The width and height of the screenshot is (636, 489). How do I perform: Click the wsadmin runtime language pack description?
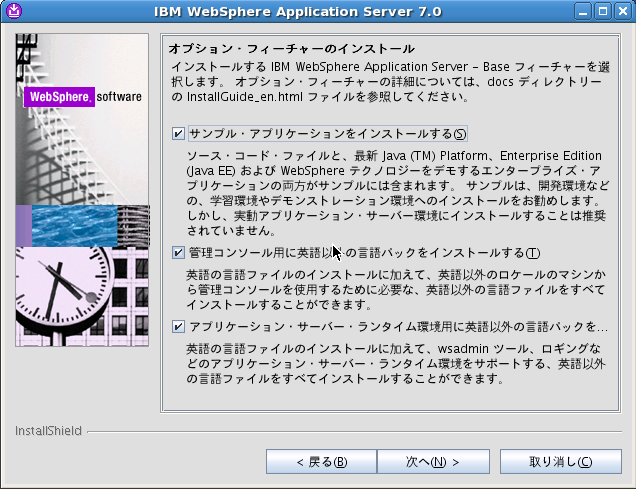(395, 364)
